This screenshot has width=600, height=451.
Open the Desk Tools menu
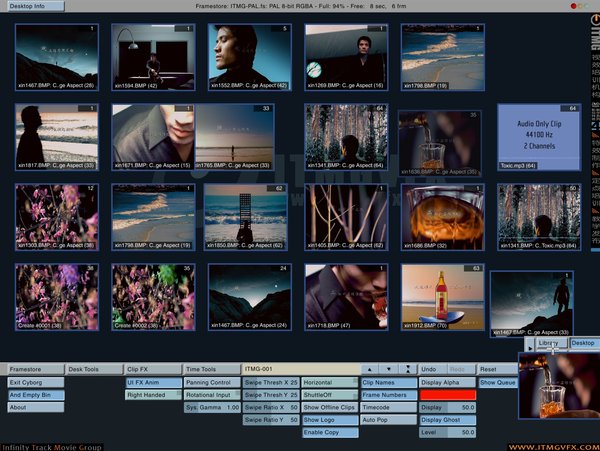pyautogui.click(x=94, y=369)
